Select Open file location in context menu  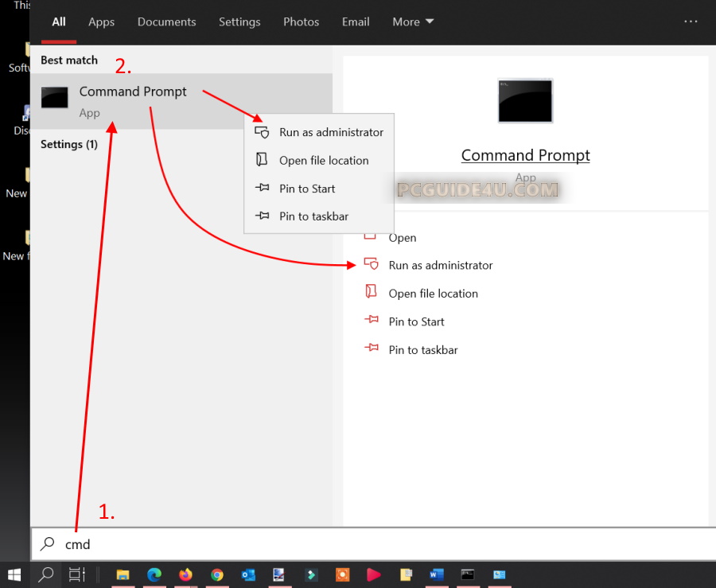click(323, 160)
